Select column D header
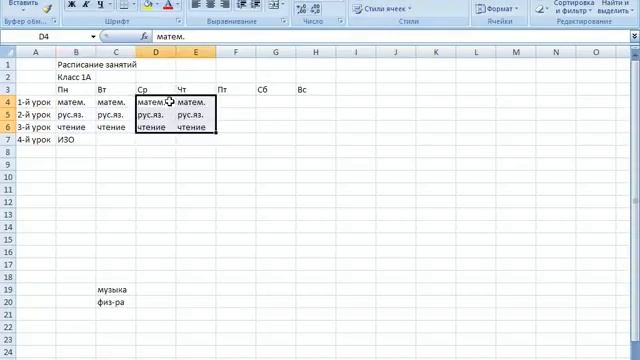This screenshot has width=640, height=360. [x=156, y=52]
